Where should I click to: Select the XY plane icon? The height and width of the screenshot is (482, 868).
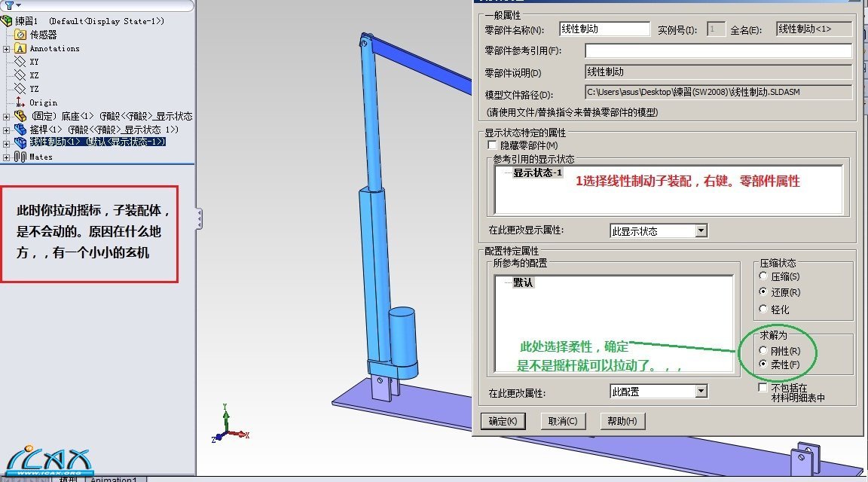pos(20,62)
